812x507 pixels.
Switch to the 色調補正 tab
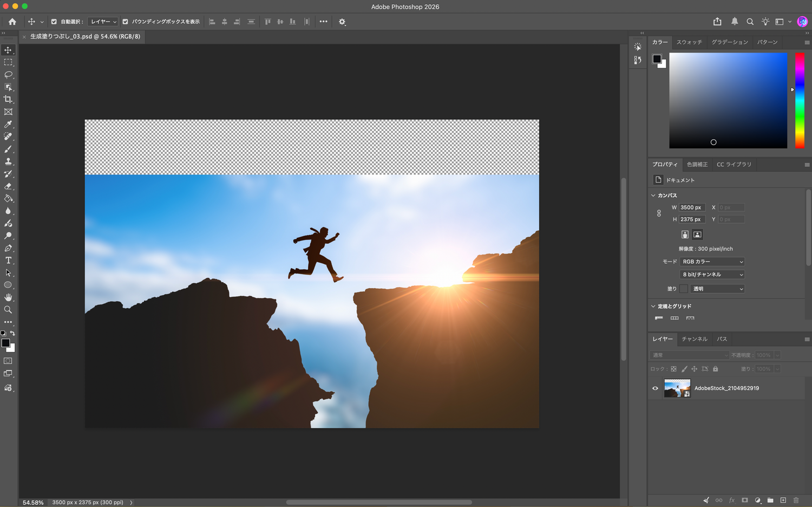tap(697, 165)
